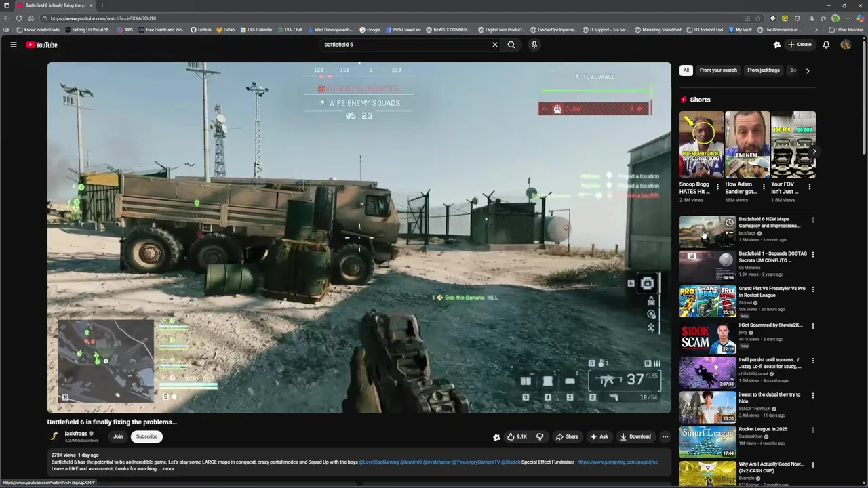Open the justgiving.com fundraiser link
This screenshot has height=488, width=868.
click(x=617, y=462)
